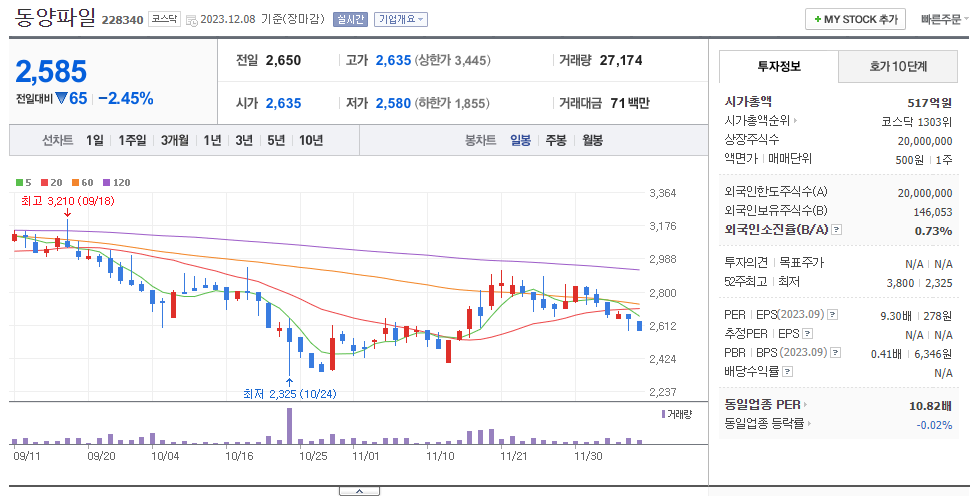This screenshot has height=496, width=975.
Task: Switch to 월봉 candlestick chart
Action: [593, 140]
